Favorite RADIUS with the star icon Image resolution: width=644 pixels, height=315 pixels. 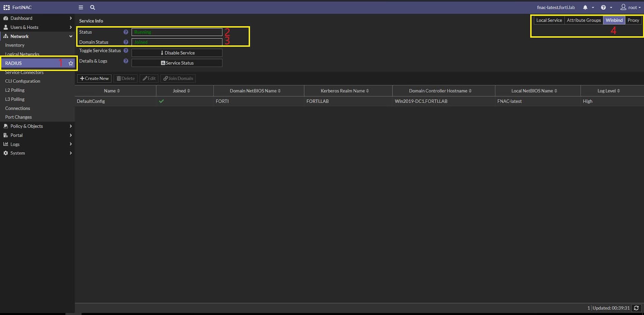tap(70, 63)
